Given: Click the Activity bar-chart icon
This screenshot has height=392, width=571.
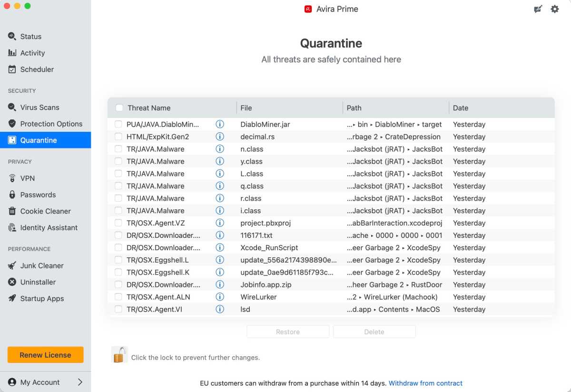Looking at the screenshot, I should pos(12,53).
